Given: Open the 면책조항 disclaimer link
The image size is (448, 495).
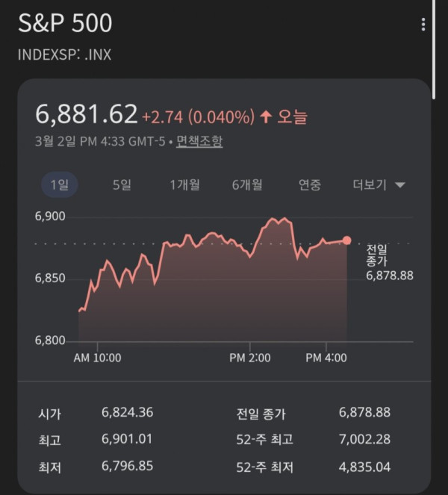Looking at the screenshot, I should (199, 141).
